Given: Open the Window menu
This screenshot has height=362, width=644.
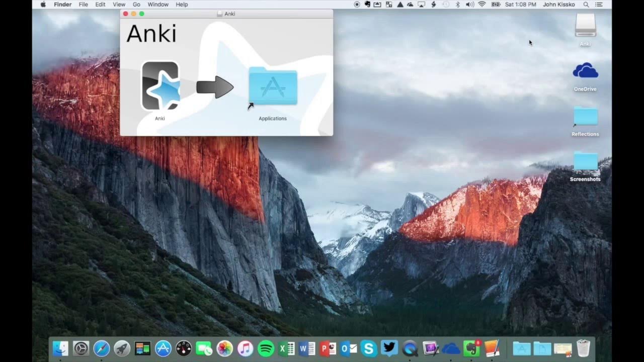Looking at the screenshot, I should (158, 5).
